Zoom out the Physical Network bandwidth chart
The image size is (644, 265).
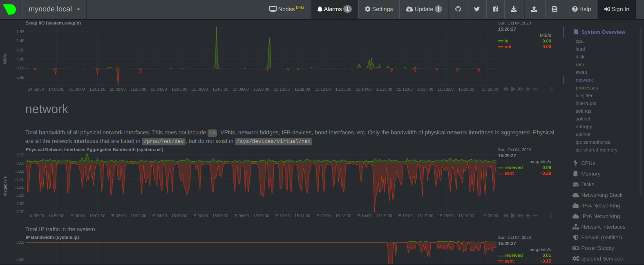[535, 216]
